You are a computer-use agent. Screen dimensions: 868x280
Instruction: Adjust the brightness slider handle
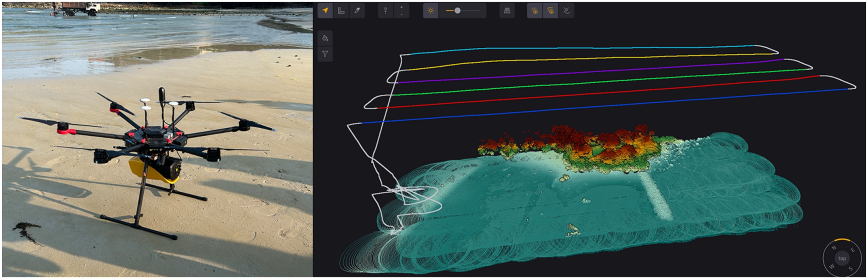[457, 11]
